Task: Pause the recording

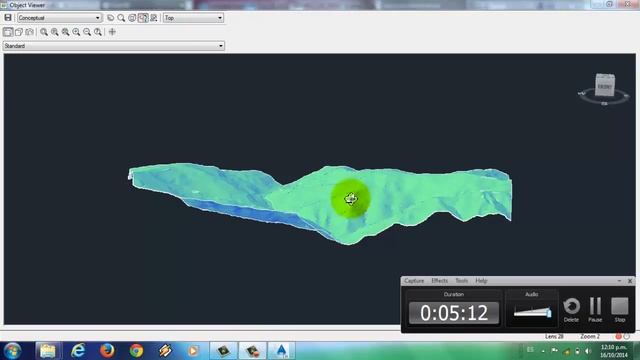Action: click(x=596, y=310)
